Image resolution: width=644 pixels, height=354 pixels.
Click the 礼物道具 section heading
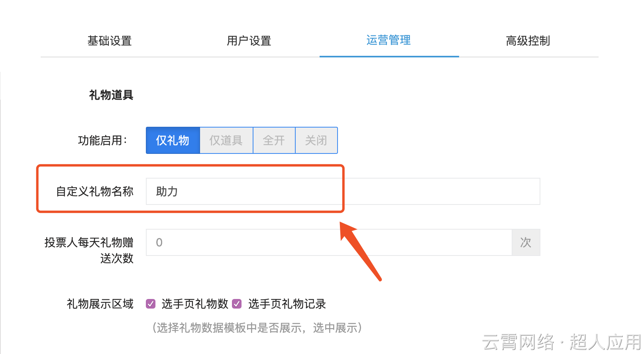point(111,95)
